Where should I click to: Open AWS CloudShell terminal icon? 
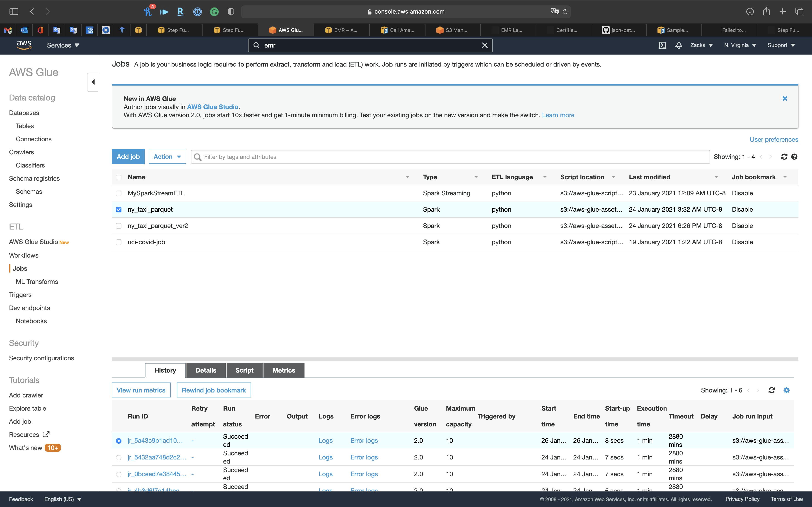point(662,45)
